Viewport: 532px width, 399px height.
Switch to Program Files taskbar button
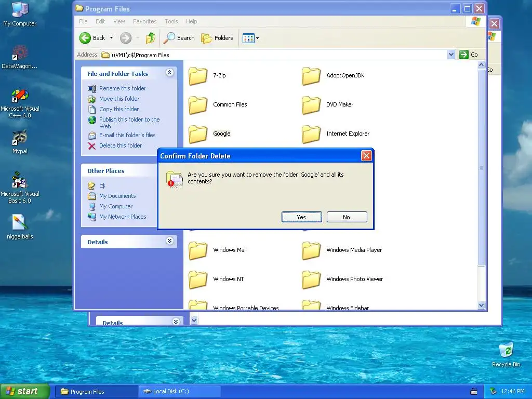point(96,392)
